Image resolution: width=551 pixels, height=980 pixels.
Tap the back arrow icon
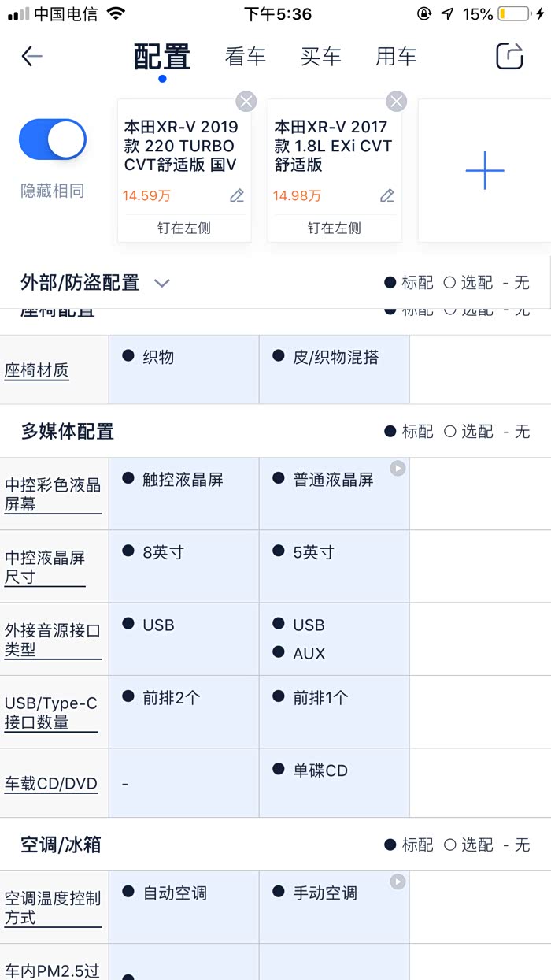(31, 56)
